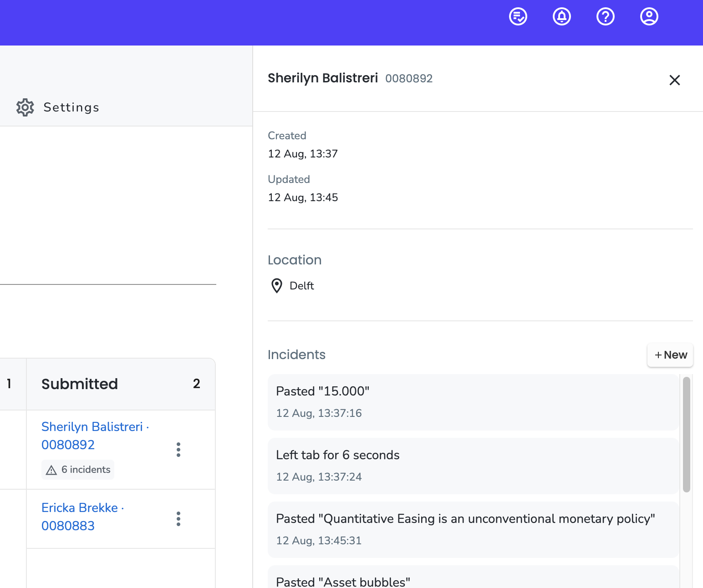Add a new incident with New button

click(x=670, y=355)
